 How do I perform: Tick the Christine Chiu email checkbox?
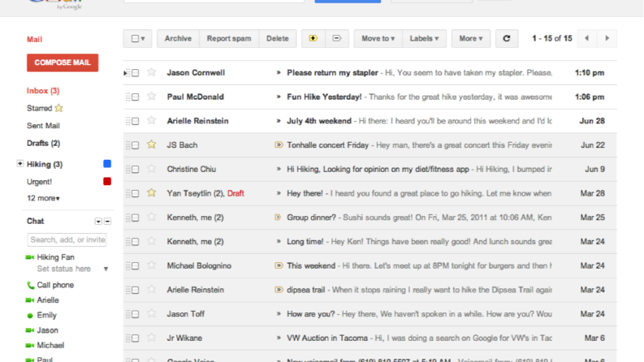(135, 169)
